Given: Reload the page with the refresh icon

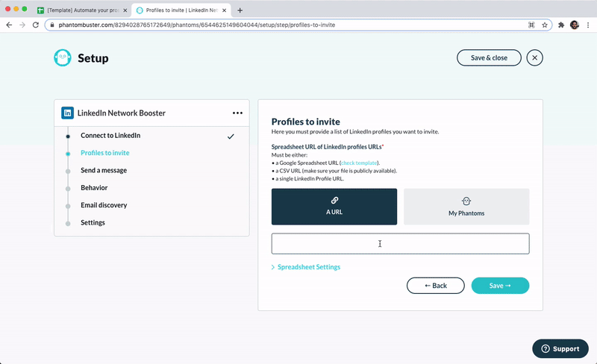Looking at the screenshot, I should pyautogui.click(x=35, y=25).
